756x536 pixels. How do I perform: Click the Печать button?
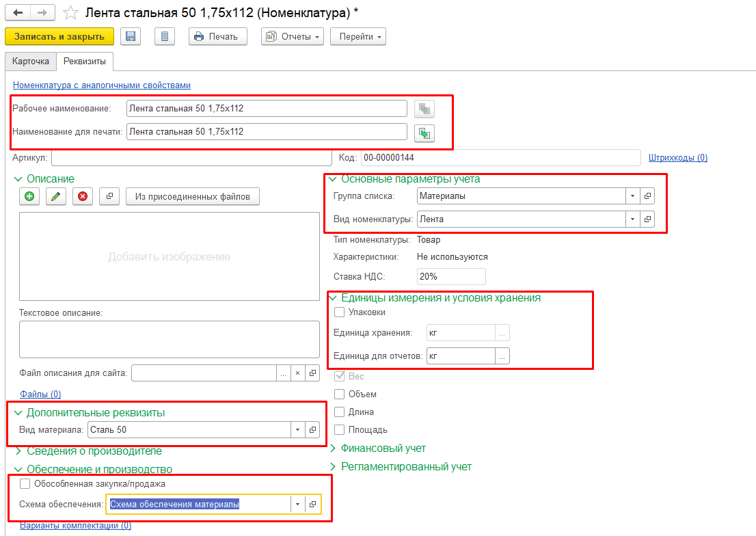(x=218, y=36)
